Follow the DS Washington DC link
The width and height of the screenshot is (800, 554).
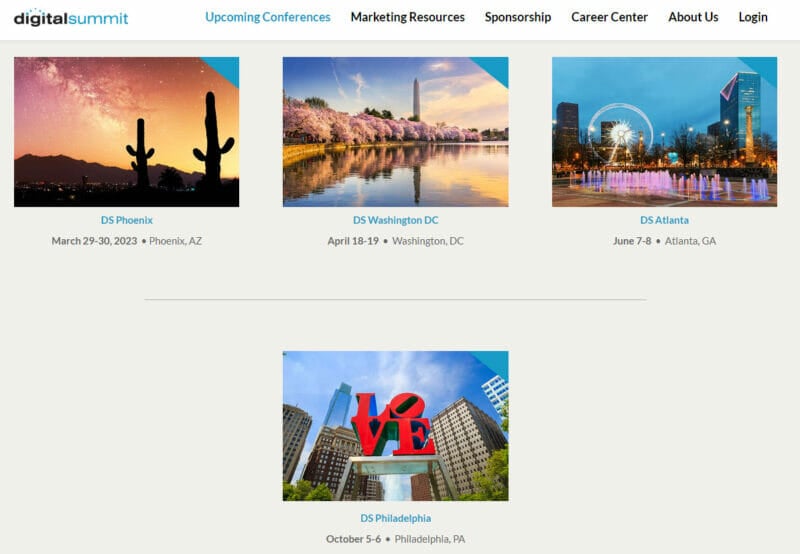click(395, 220)
